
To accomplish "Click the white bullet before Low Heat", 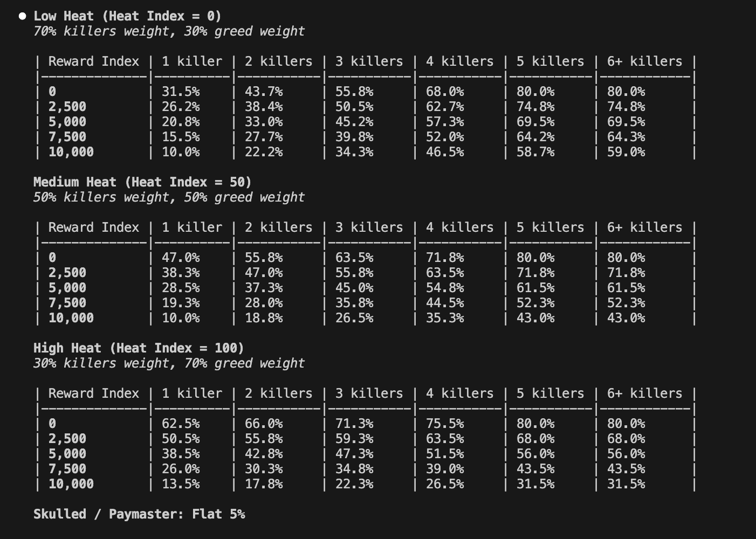I will pyautogui.click(x=23, y=16).
